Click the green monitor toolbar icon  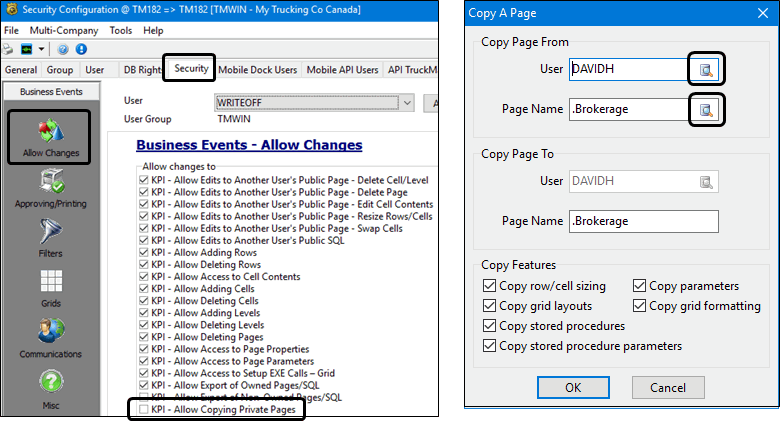[26, 49]
